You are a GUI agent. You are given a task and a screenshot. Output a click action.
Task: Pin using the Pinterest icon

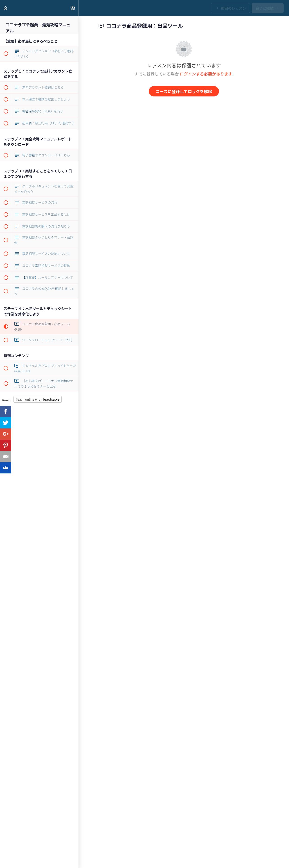point(6,445)
